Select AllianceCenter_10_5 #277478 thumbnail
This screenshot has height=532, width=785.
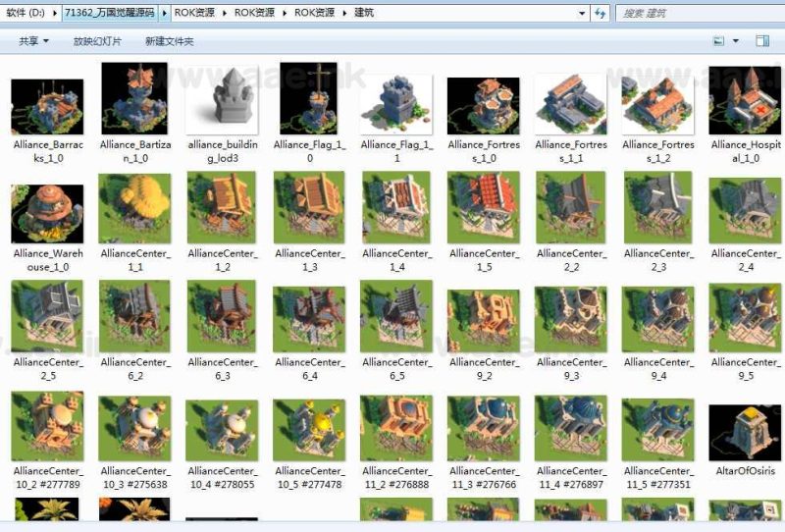309,429
